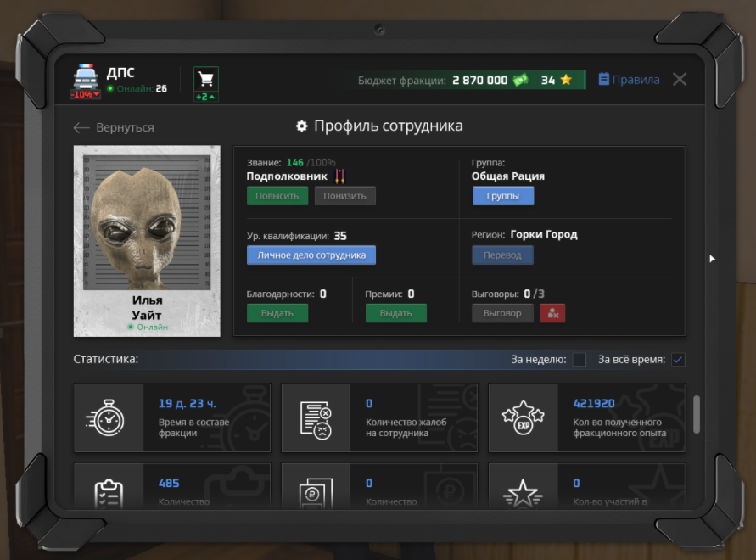Enable the За неделю checkbox
756x560 pixels.
point(579,360)
